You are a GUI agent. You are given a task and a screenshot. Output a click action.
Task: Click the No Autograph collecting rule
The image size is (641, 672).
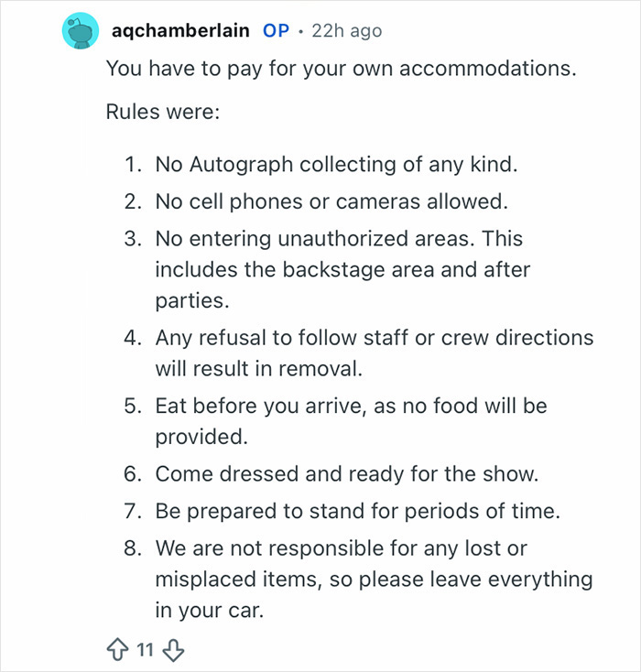click(x=336, y=166)
